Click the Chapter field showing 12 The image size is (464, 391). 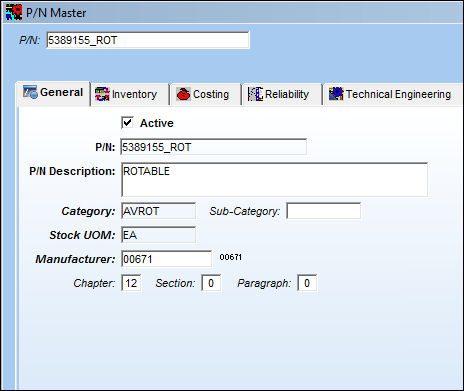tap(131, 283)
